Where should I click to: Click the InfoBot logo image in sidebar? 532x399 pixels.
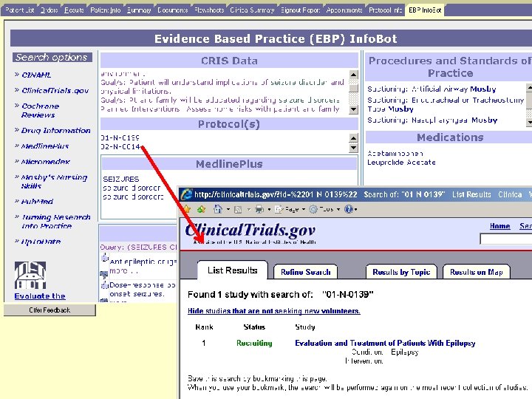(x=30, y=275)
